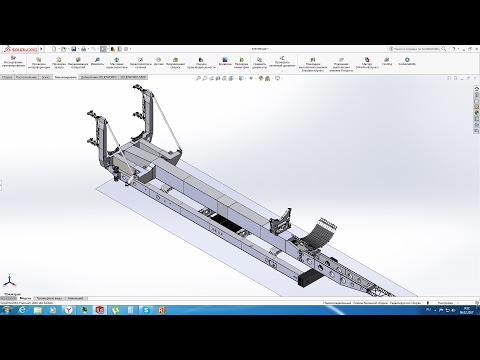Click the Undo icon
The height and width of the screenshot is (360, 480).
coord(93,49)
